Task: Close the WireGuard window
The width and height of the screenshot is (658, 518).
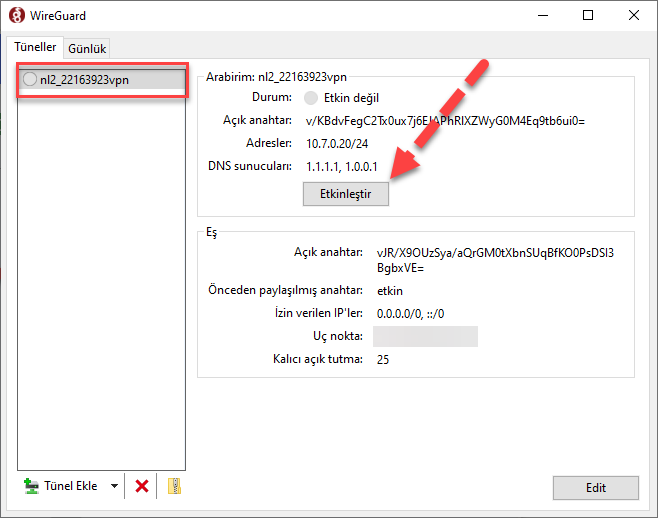Action: pyautogui.click(x=634, y=16)
